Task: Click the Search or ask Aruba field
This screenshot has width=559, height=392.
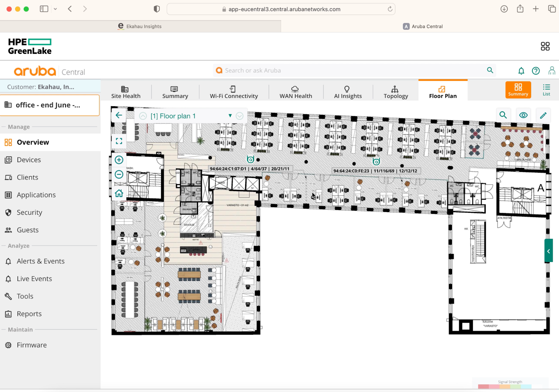Action: (349, 71)
